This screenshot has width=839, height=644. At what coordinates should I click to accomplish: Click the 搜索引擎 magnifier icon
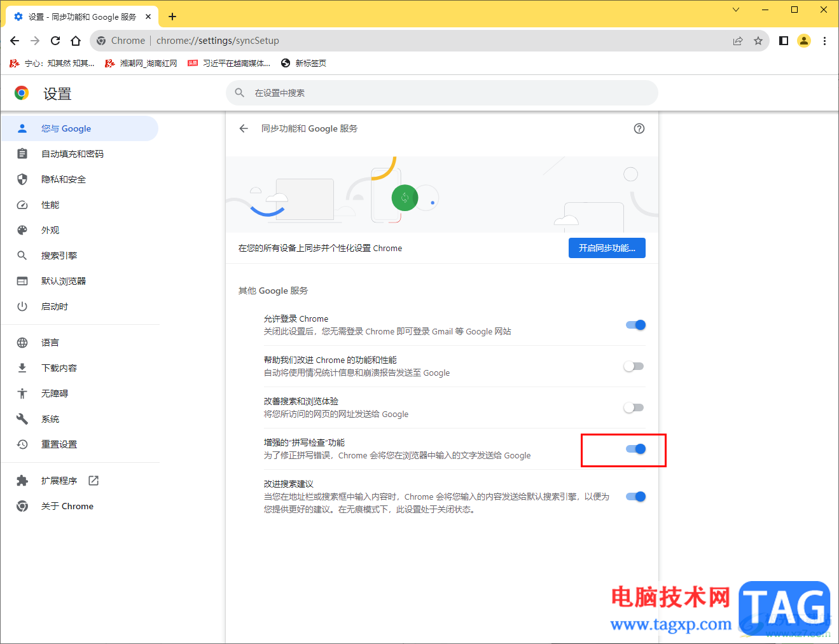pyautogui.click(x=22, y=256)
